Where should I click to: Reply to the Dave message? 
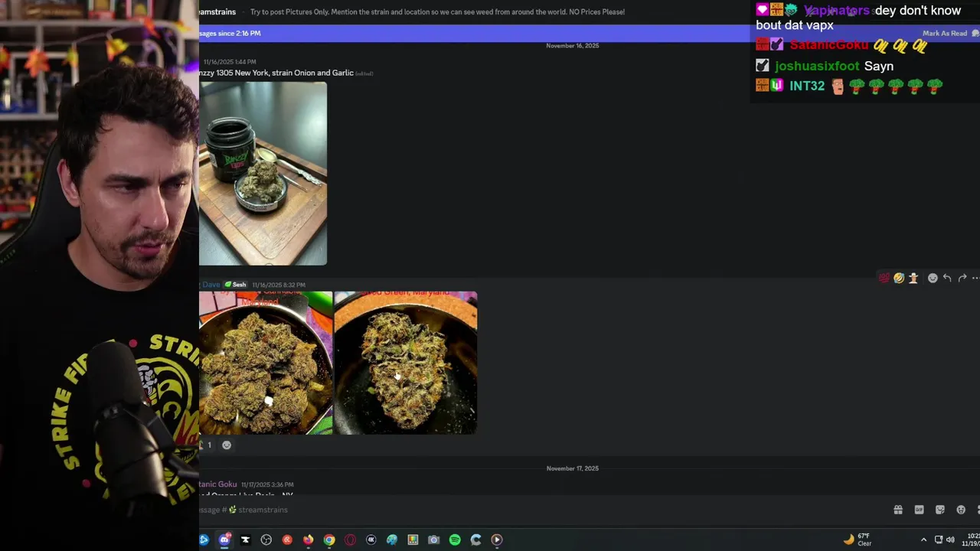947,279
